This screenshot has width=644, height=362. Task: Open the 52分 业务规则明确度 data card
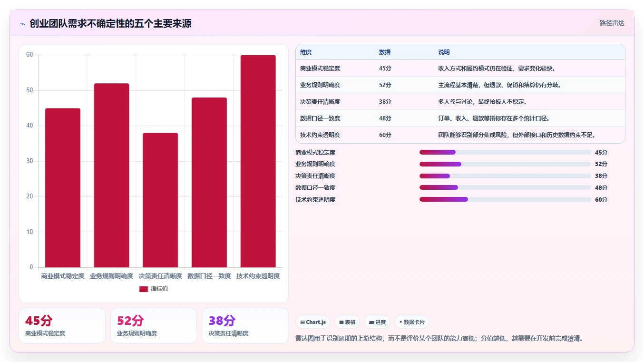coord(154,325)
